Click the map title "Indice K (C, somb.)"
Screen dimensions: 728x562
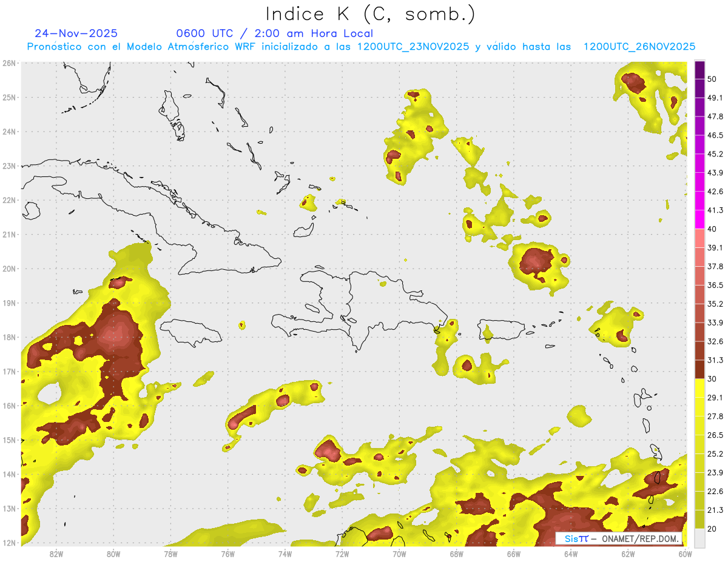click(x=371, y=14)
